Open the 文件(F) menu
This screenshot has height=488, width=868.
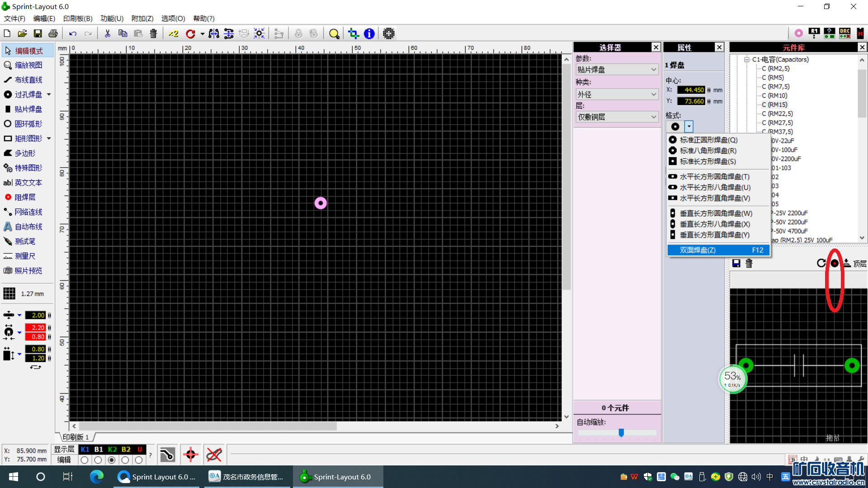coord(14,19)
